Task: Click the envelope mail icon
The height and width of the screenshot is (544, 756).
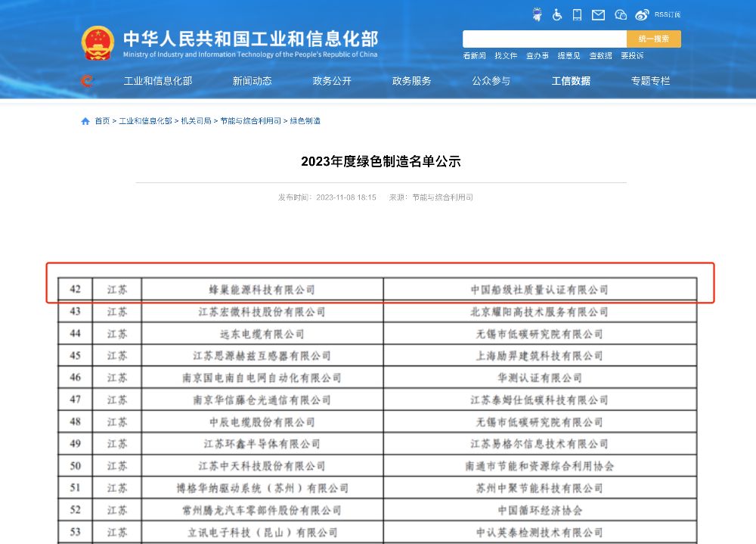Action: 598,15
